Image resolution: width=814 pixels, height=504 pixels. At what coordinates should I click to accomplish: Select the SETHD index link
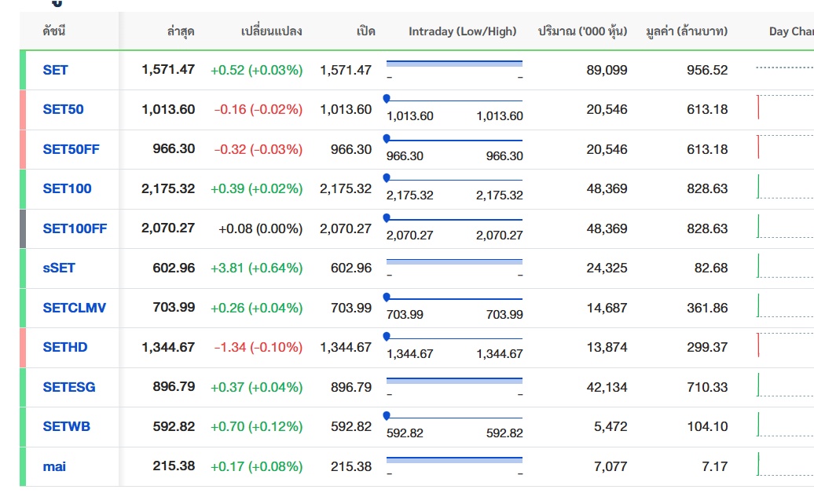tap(65, 348)
